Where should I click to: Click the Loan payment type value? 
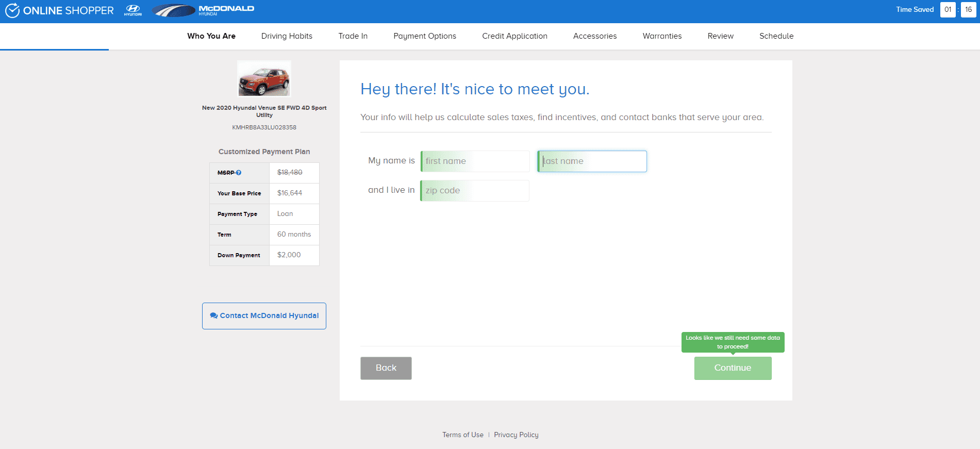point(285,214)
